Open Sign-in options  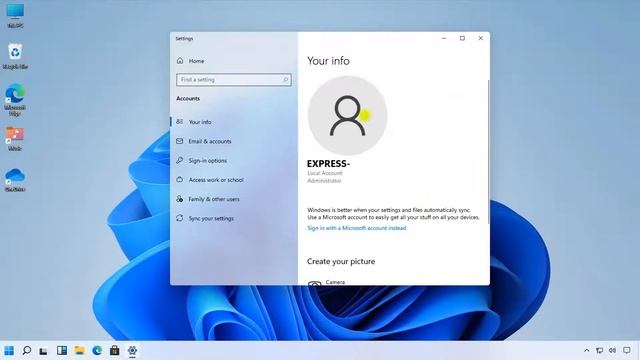pos(207,160)
